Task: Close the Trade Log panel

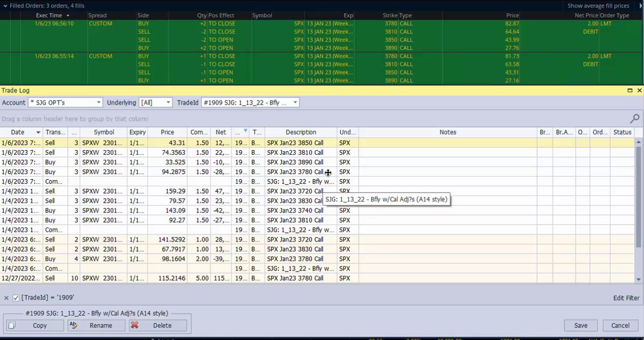Action: tap(639, 90)
